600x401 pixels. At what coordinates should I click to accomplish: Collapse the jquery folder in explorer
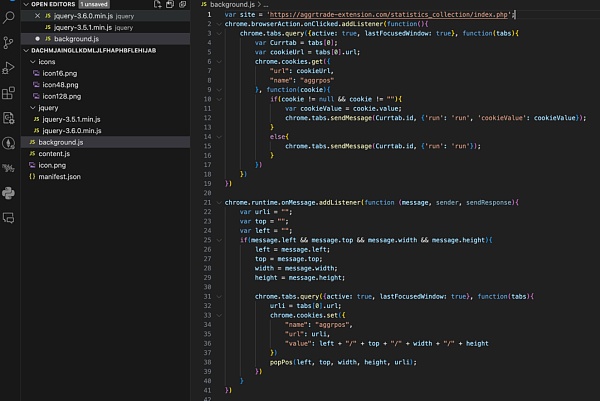click(x=33, y=108)
